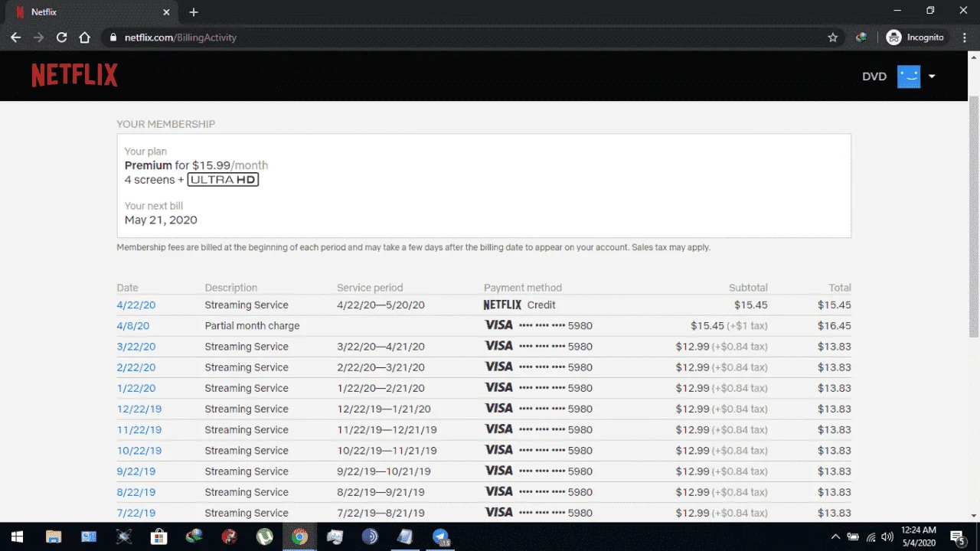Open the 10/22/19 invoice link
Screen dimensions: 980x551
(139, 450)
